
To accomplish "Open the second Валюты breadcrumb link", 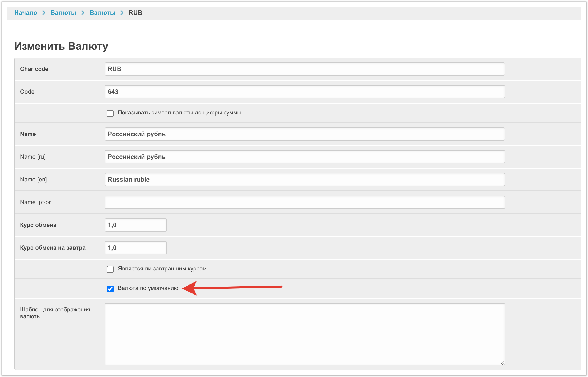I will (102, 13).
